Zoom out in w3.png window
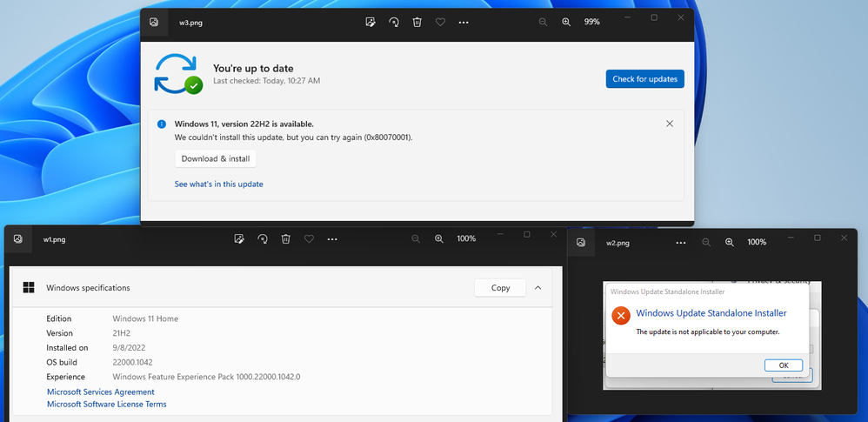 [543, 22]
